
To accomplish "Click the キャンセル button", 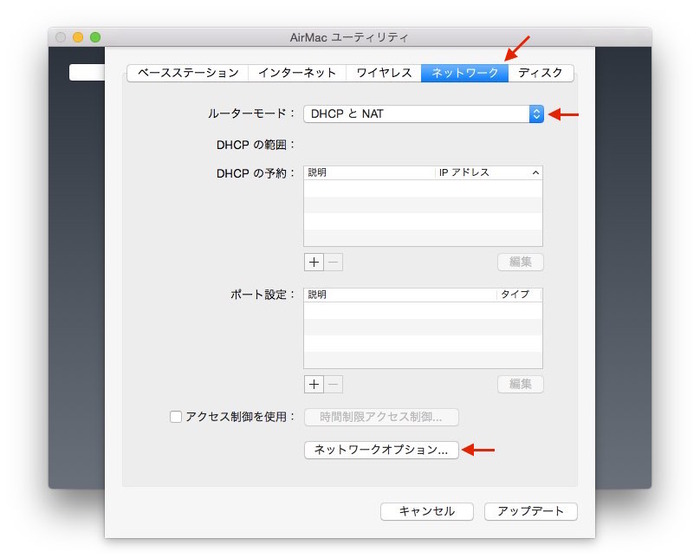I will pyautogui.click(x=427, y=512).
